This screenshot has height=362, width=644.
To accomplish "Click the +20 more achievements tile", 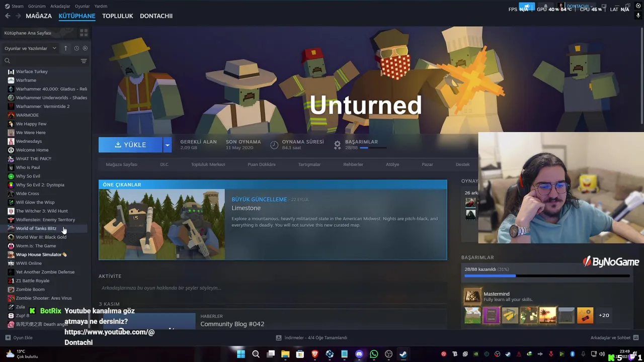I will (604, 315).
